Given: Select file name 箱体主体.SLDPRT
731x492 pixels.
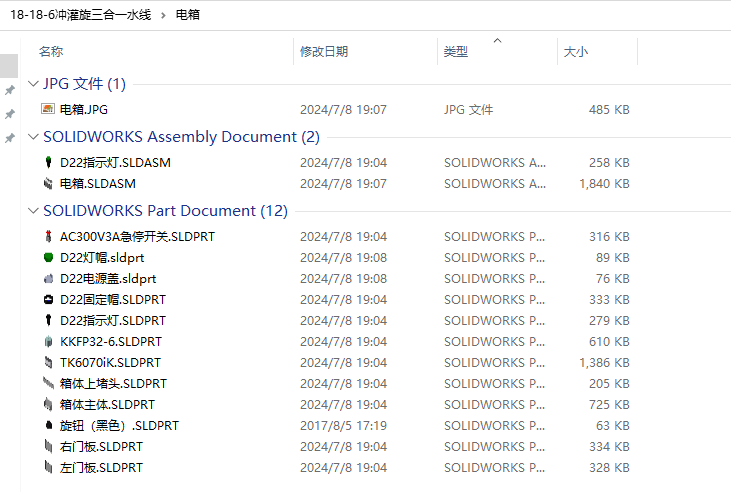Looking at the screenshot, I should point(107,404).
